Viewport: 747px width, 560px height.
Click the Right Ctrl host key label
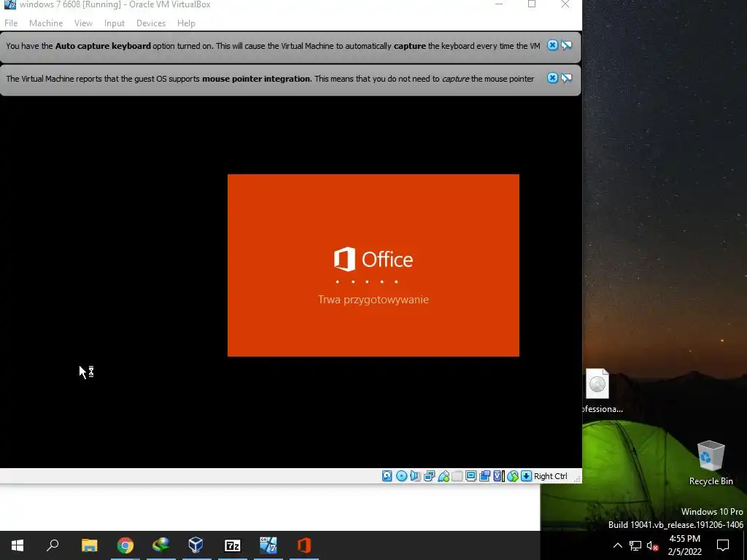pyautogui.click(x=551, y=475)
